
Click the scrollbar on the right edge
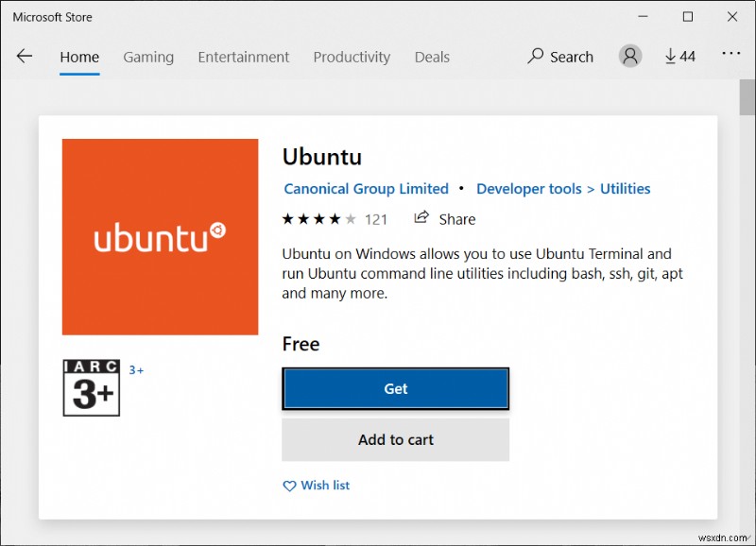pyautogui.click(x=746, y=97)
